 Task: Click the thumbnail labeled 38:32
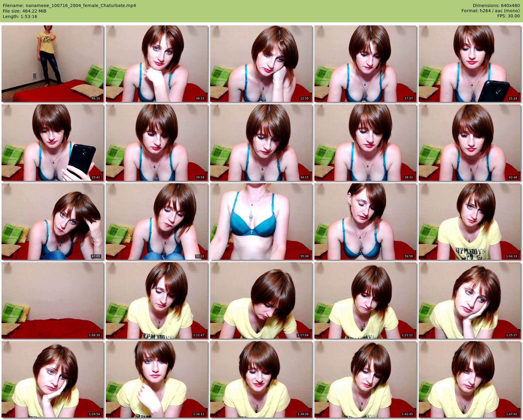point(365,143)
